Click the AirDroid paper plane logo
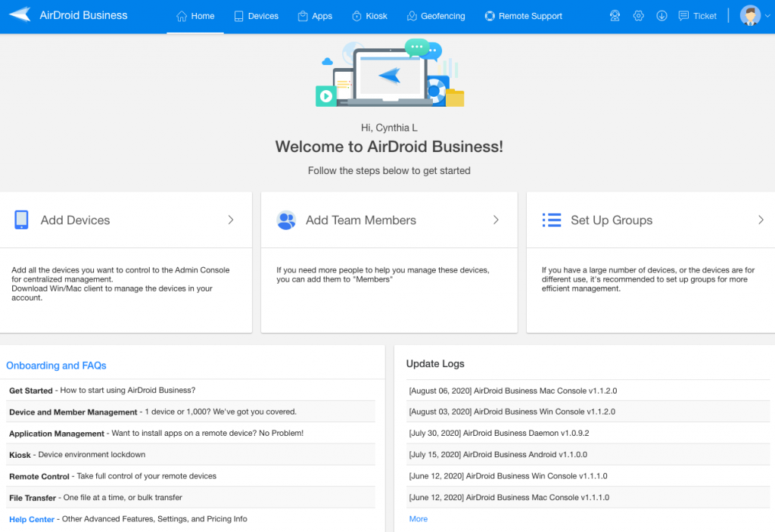The height and width of the screenshot is (532, 775). [20, 15]
